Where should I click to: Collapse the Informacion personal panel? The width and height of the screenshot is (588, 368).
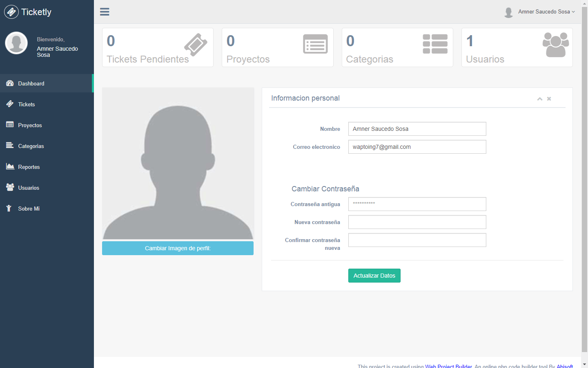539,99
